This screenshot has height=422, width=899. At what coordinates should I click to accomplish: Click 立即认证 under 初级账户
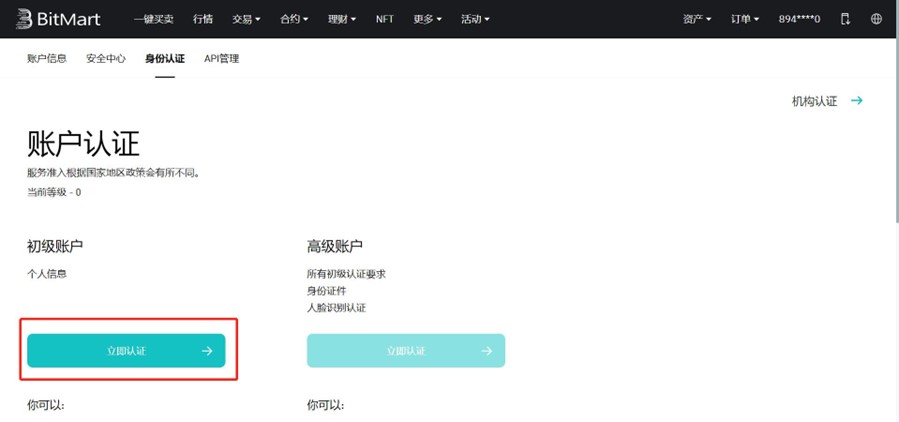pyautogui.click(x=126, y=351)
